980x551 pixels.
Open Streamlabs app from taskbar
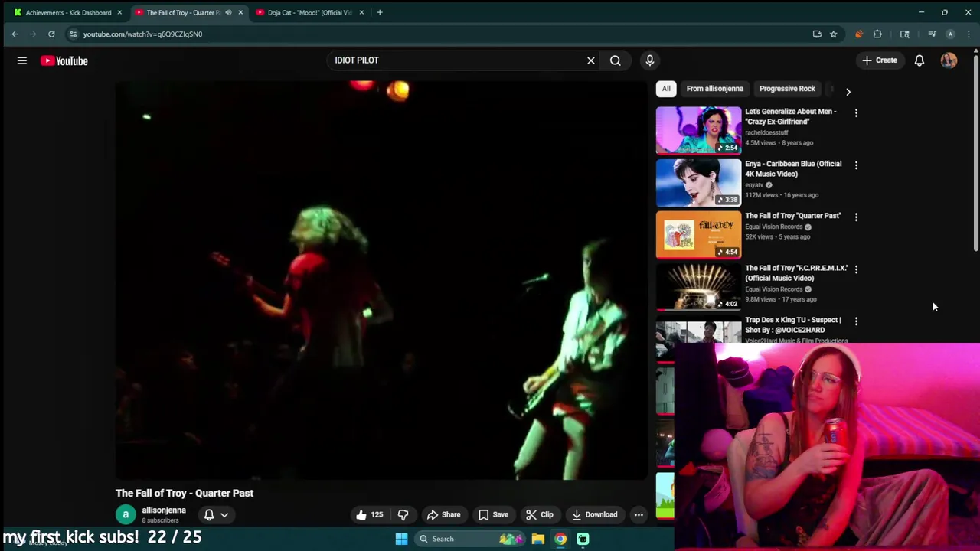583,539
